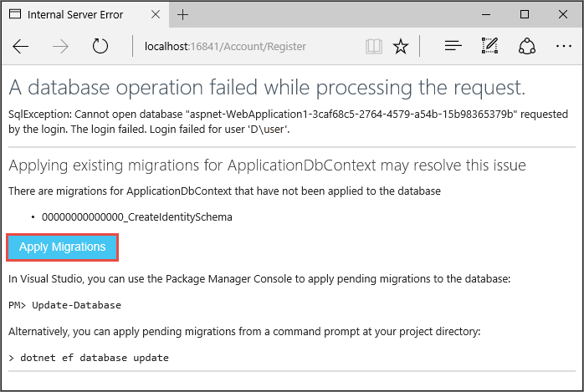Image resolution: width=584 pixels, height=392 pixels.
Task: Refresh the current page
Action: tap(100, 47)
